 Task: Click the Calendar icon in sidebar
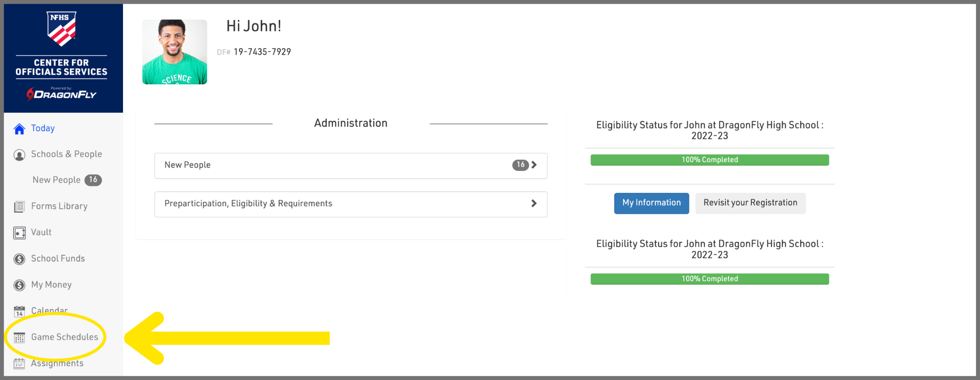pyautogui.click(x=19, y=311)
